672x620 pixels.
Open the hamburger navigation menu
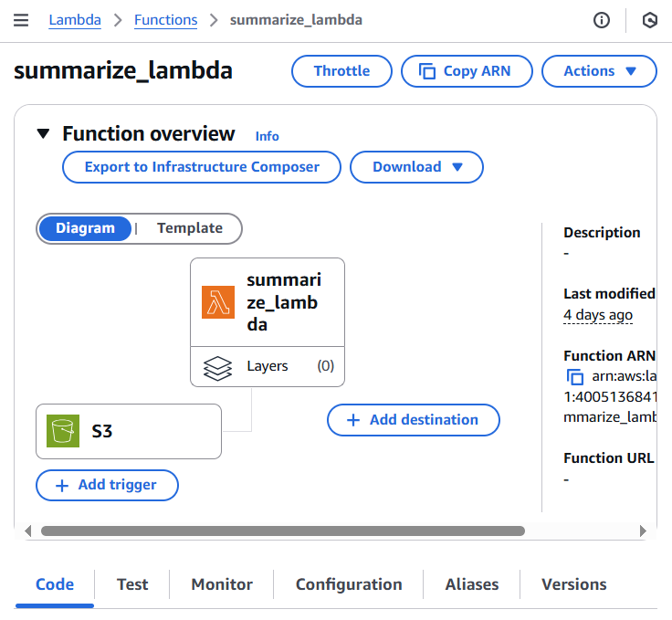(x=21, y=20)
